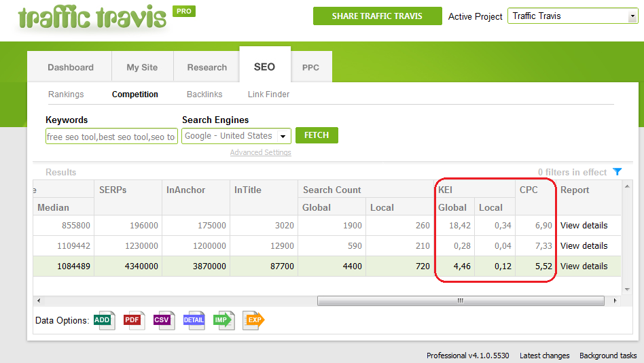Screen dimensions: 644x363
Task: Open the DETAIL data option icon
Action: pos(194,320)
